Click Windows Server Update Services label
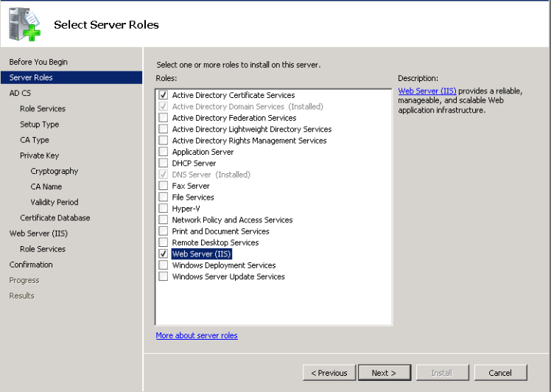 228,277
